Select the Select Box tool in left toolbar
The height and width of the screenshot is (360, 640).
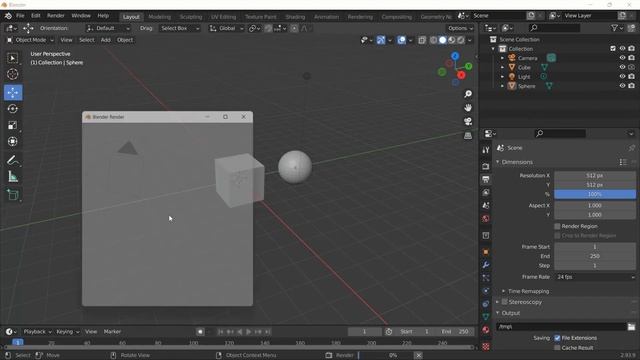(x=13, y=58)
